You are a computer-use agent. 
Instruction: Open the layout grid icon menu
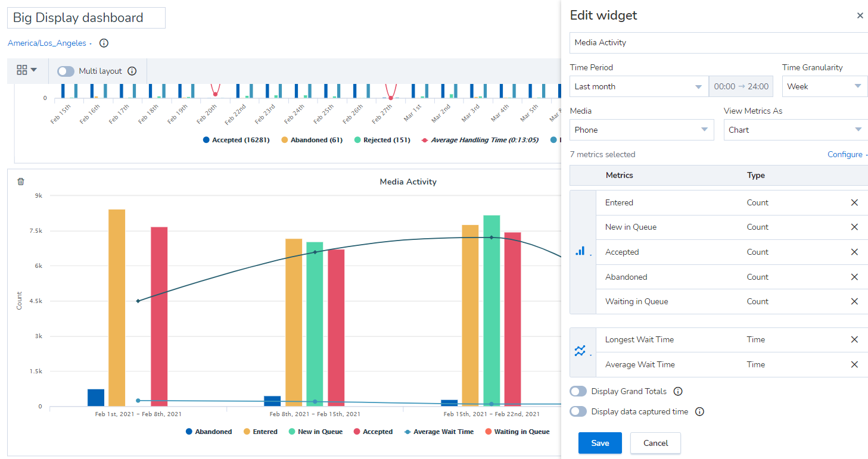tap(27, 70)
